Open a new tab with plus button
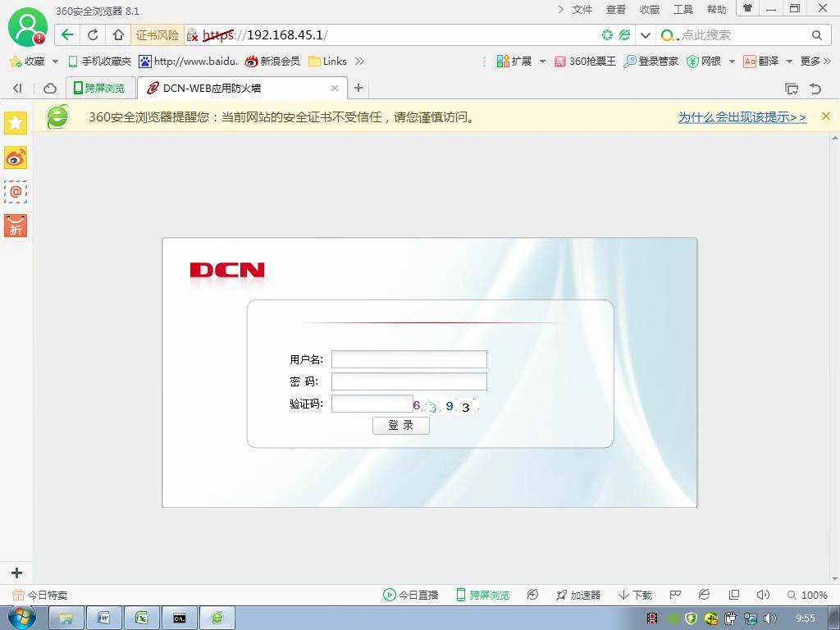 pos(358,88)
